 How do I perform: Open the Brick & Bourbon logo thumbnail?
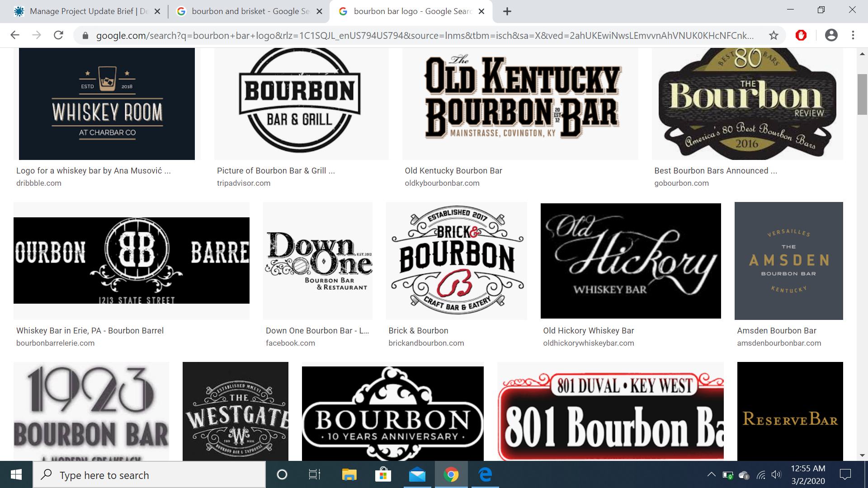click(x=456, y=261)
